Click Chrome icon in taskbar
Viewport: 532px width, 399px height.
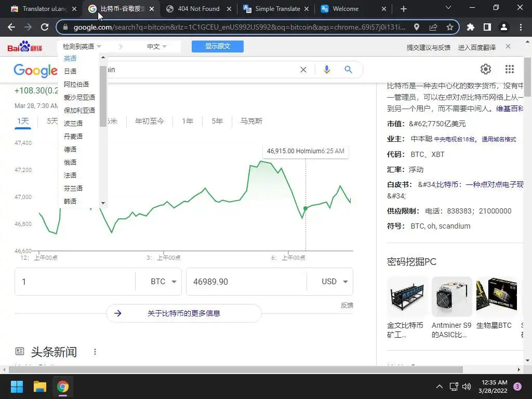[x=63, y=387]
